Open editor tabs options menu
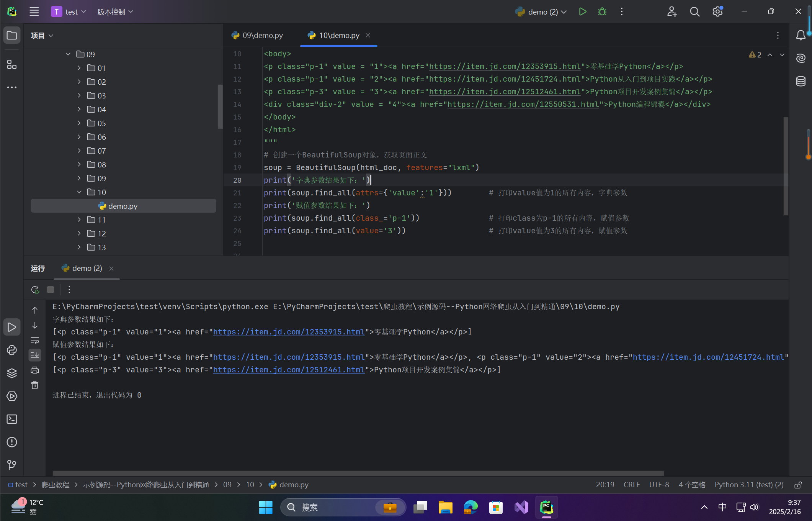Viewport: 812px width, 521px height. tap(778, 35)
